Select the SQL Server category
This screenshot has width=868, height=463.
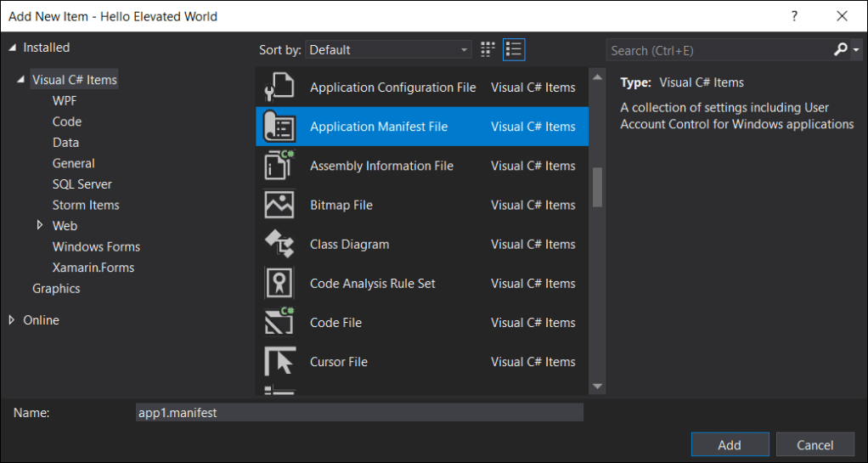[x=82, y=184]
